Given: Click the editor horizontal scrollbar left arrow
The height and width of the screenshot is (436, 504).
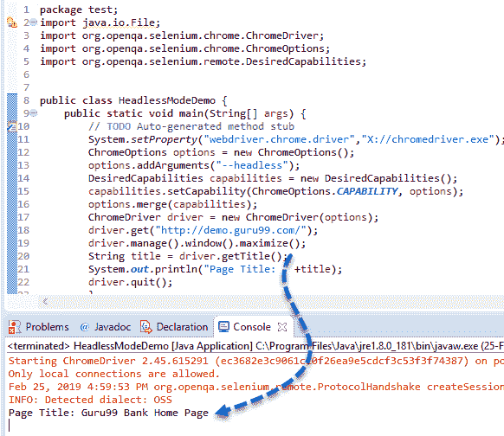Looking at the screenshot, I should (x=45, y=301).
